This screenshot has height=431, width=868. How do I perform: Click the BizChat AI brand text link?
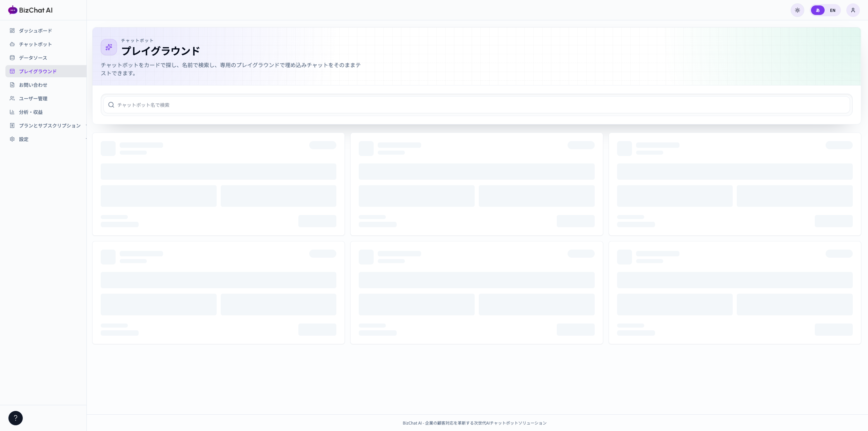click(36, 10)
